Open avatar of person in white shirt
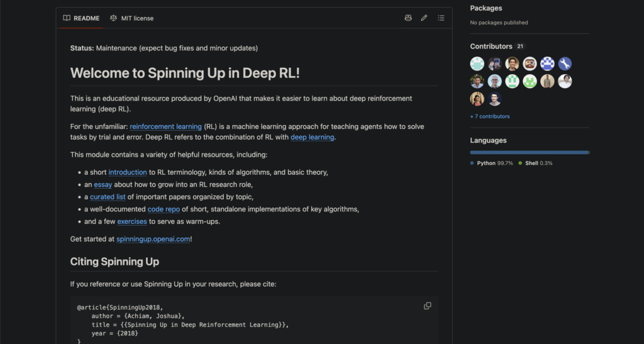644x344 pixels. [x=565, y=81]
